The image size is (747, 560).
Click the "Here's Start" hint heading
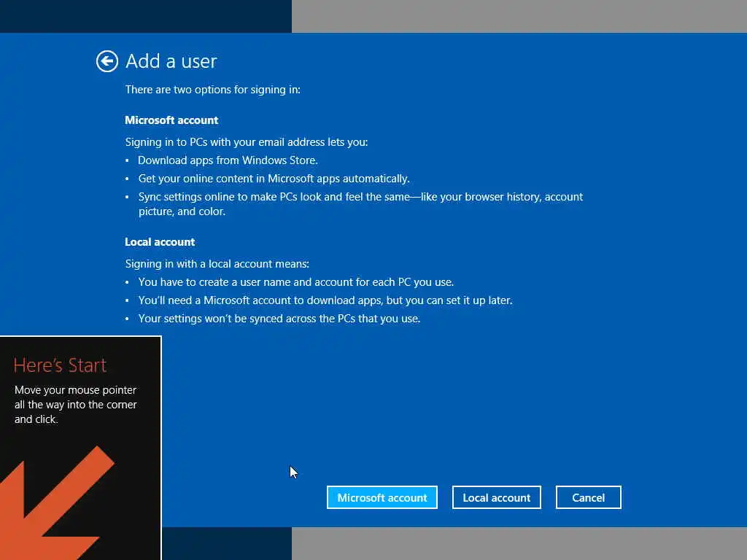tap(60, 365)
